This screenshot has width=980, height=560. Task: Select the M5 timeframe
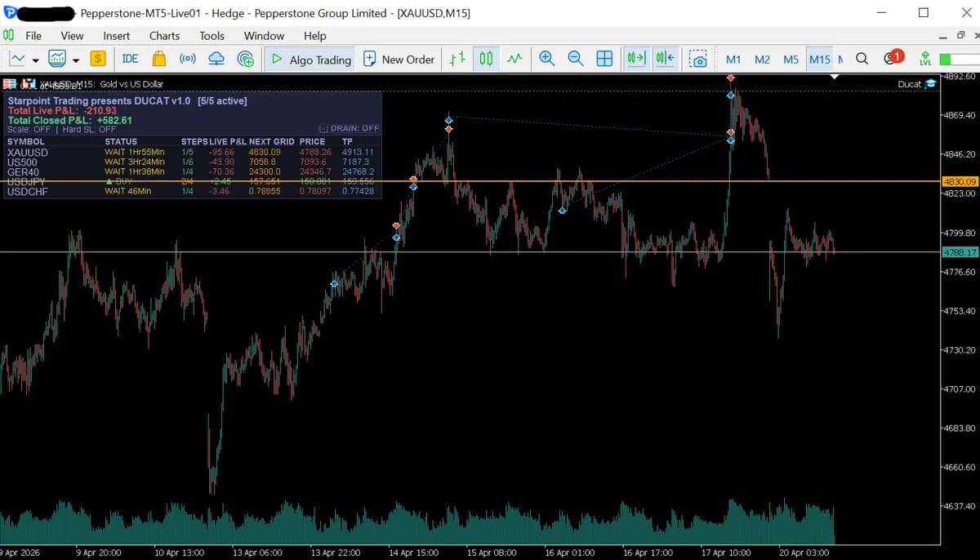coord(791,59)
